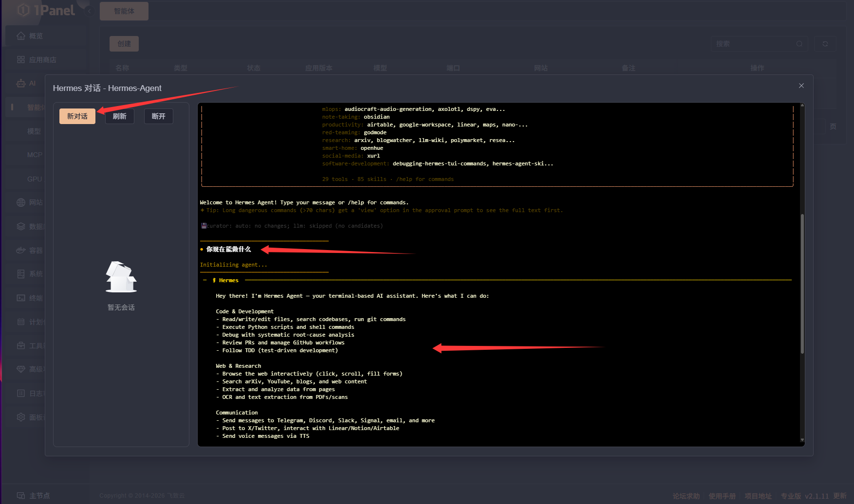Open the 网站 globe icon in sidebar
This screenshot has height=504, width=854.
click(21, 202)
